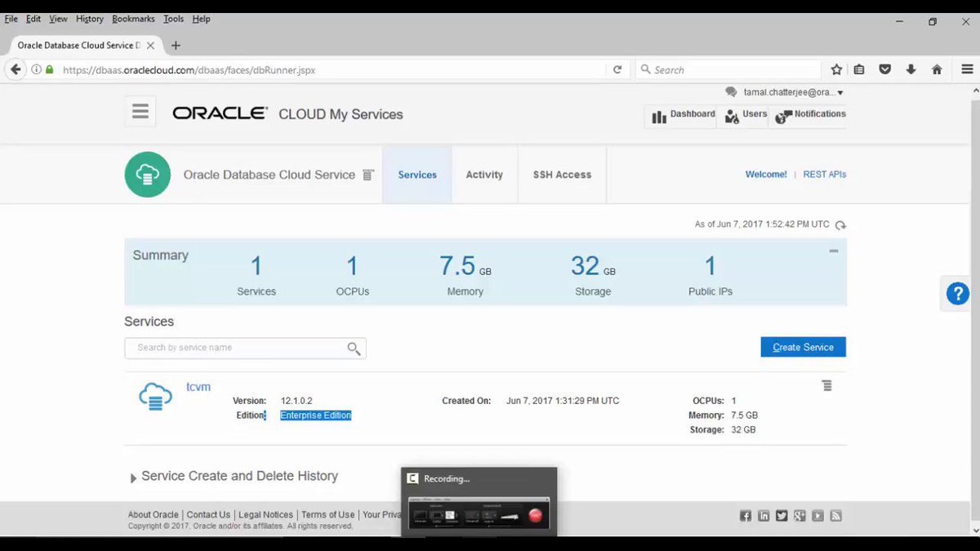The height and width of the screenshot is (551, 980).
Task: Open the History menu
Action: tap(90, 19)
